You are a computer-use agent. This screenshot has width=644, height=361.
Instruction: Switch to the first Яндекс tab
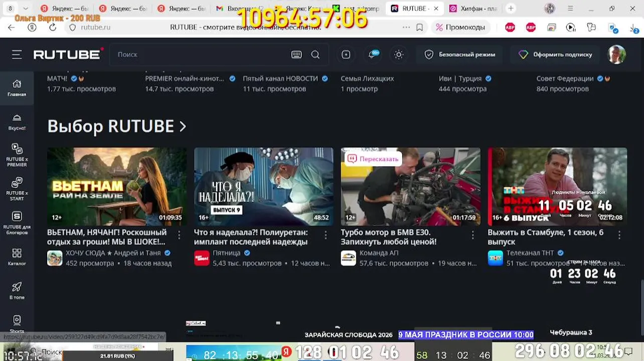point(64,9)
